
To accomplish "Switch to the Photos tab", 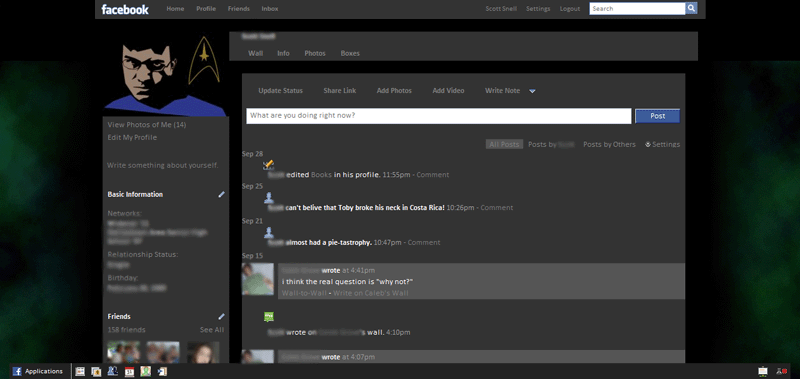I will [x=315, y=53].
